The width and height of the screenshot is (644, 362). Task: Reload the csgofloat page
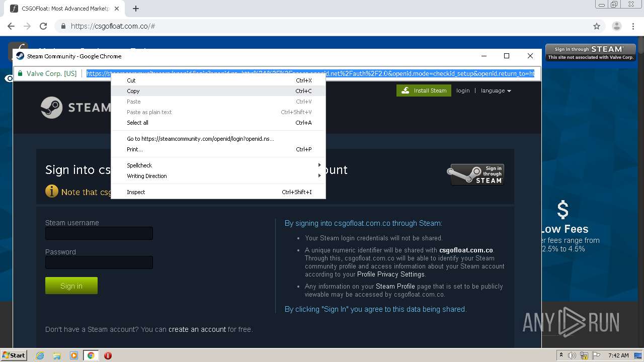(43, 26)
